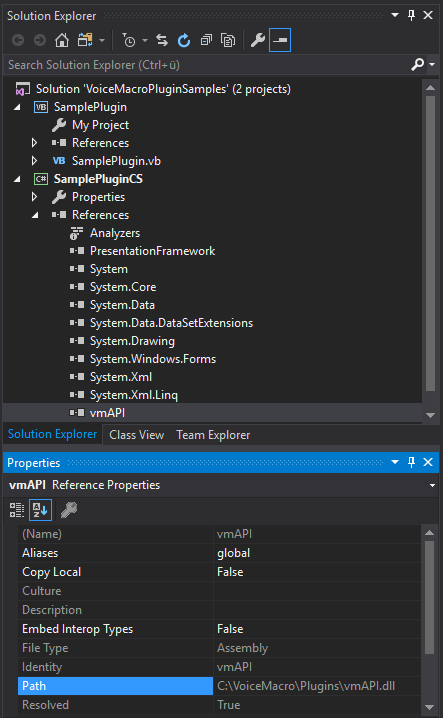Switch to Categorized view in Properties
Screen dimensions: 443x718
tap(17, 510)
